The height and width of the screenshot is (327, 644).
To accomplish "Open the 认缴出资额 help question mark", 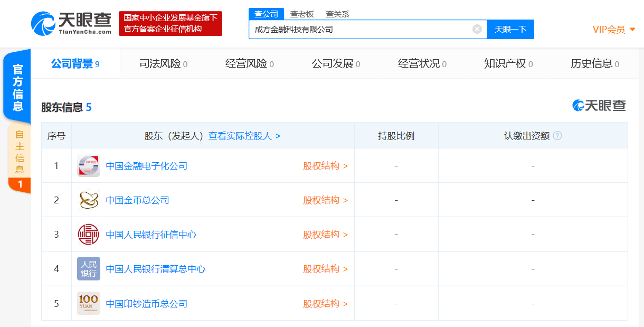I will [x=558, y=135].
